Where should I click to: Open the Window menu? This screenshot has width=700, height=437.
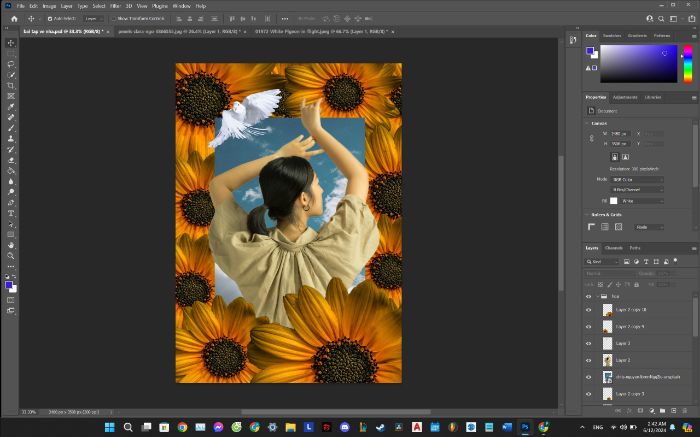181,6
